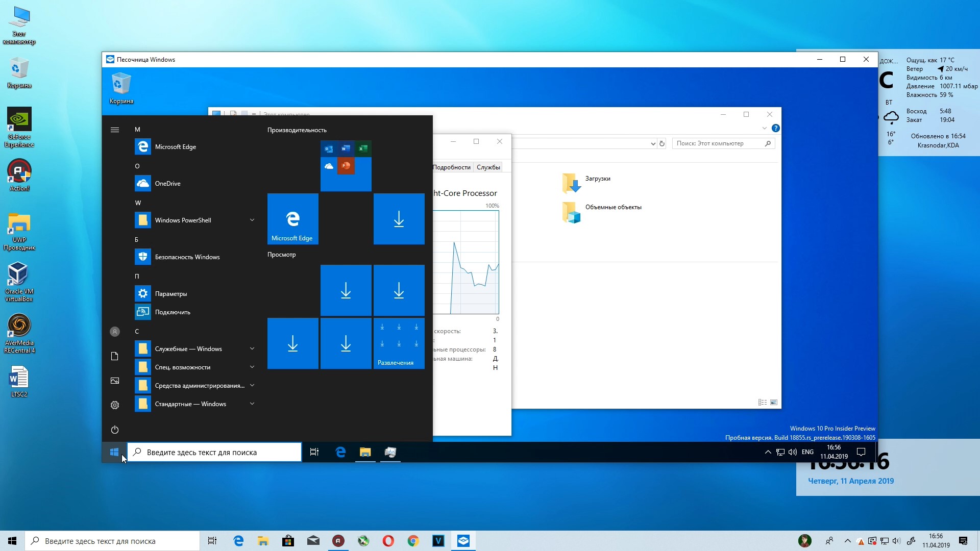The width and height of the screenshot is (980, 551).
Task: Expand Служебные — Windows folder
Action: (252, 349)
